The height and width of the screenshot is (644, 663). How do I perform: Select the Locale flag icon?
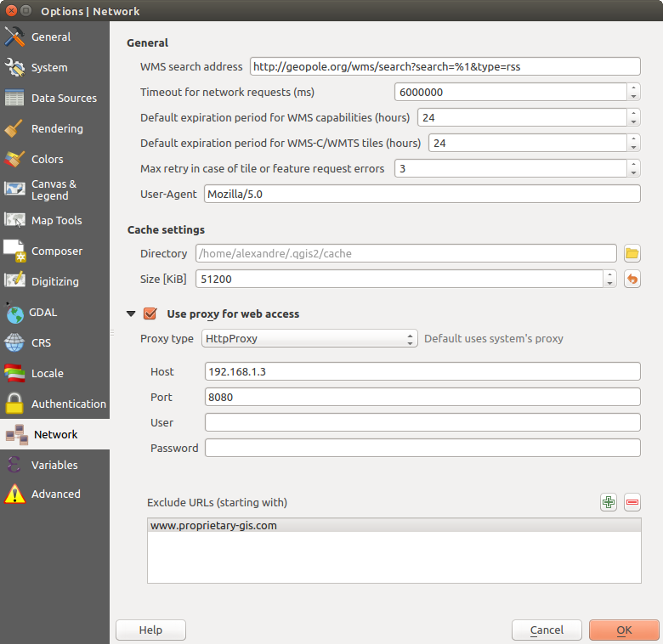pos(15,373)
